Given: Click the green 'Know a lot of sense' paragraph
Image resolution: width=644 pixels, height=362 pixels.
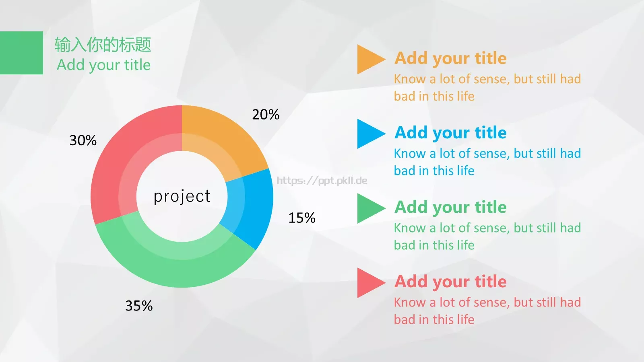Looking at the screenshot, I should point(487,237).
